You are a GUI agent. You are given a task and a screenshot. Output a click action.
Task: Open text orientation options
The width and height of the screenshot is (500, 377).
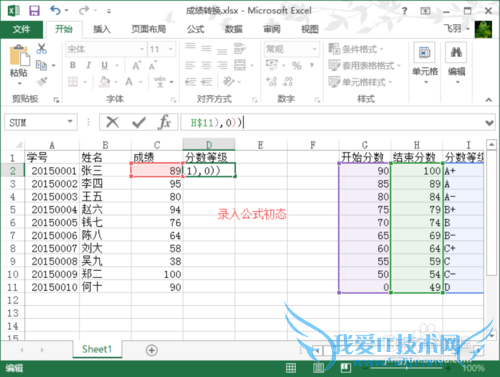229,81
